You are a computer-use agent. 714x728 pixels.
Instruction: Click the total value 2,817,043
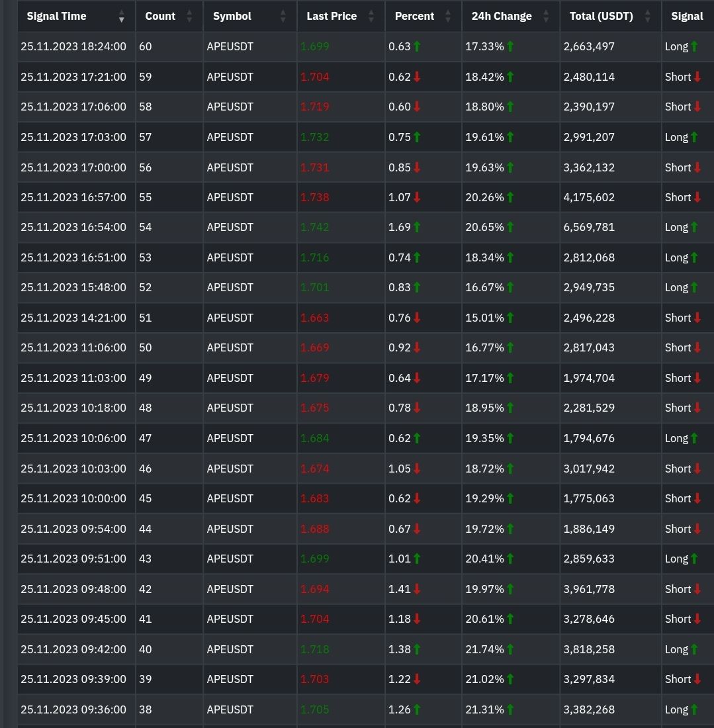click(x=589, y=347)
